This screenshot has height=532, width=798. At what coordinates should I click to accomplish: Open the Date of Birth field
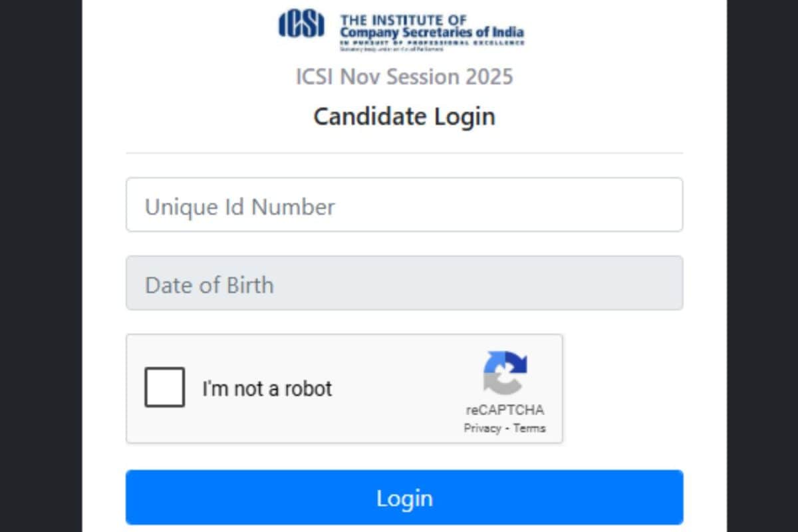point(404,283)
